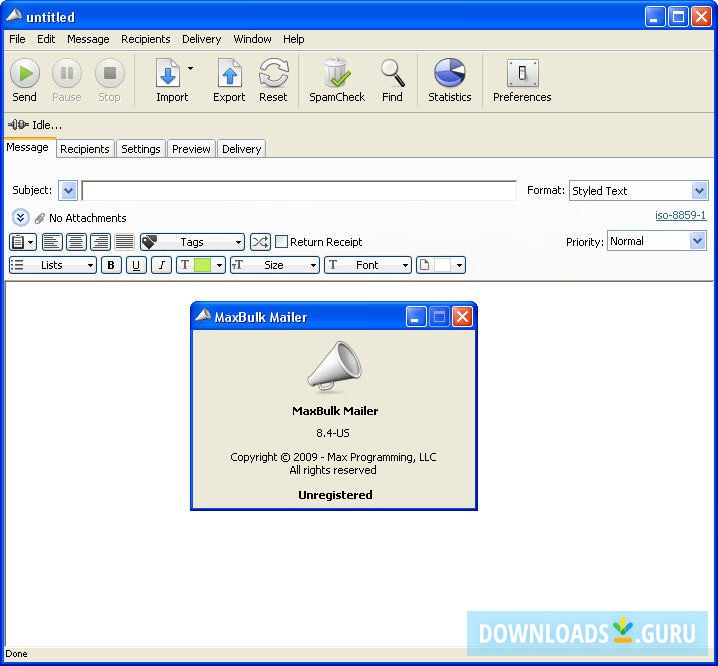Open Preferences from the toolbar
The width and height of the screenshot is (718, 666).
click(x=522, y=79)
